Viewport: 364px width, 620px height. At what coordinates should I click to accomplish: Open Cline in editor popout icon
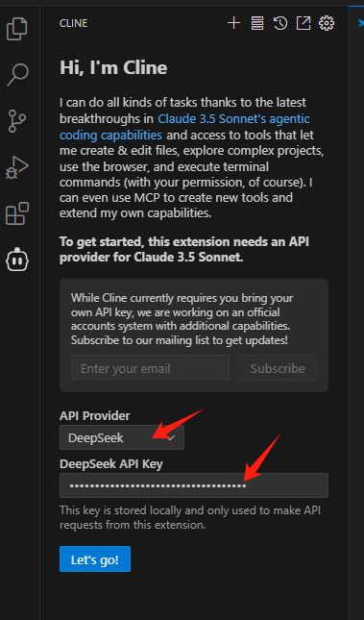point(303,23)
